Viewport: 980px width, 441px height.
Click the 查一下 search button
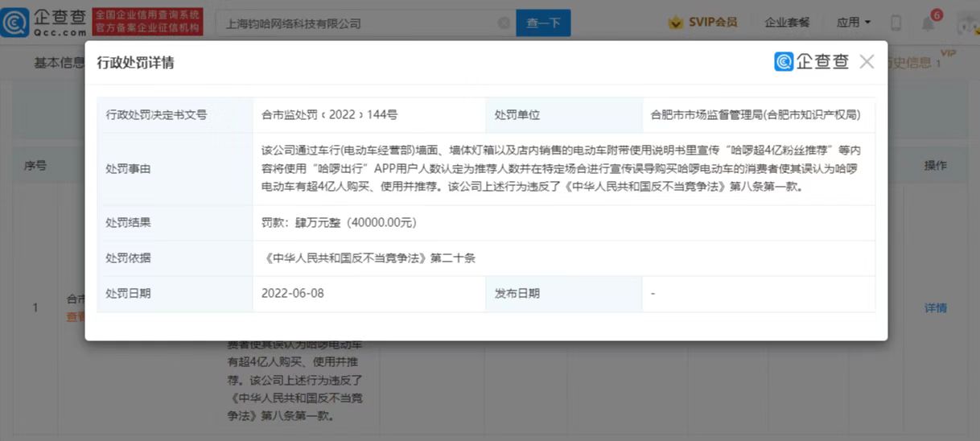pyautogui.click(x=543, y=23)
